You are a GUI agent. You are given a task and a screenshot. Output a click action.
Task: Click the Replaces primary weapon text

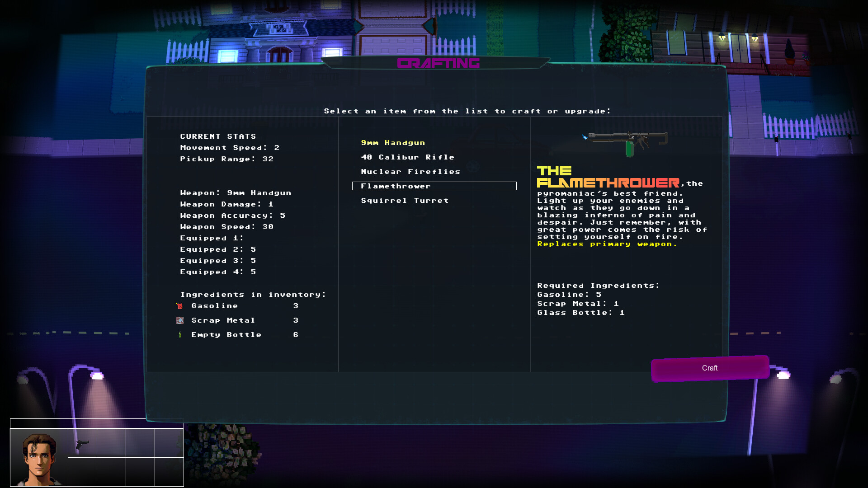pyautogui.click(x=606, y=244)
